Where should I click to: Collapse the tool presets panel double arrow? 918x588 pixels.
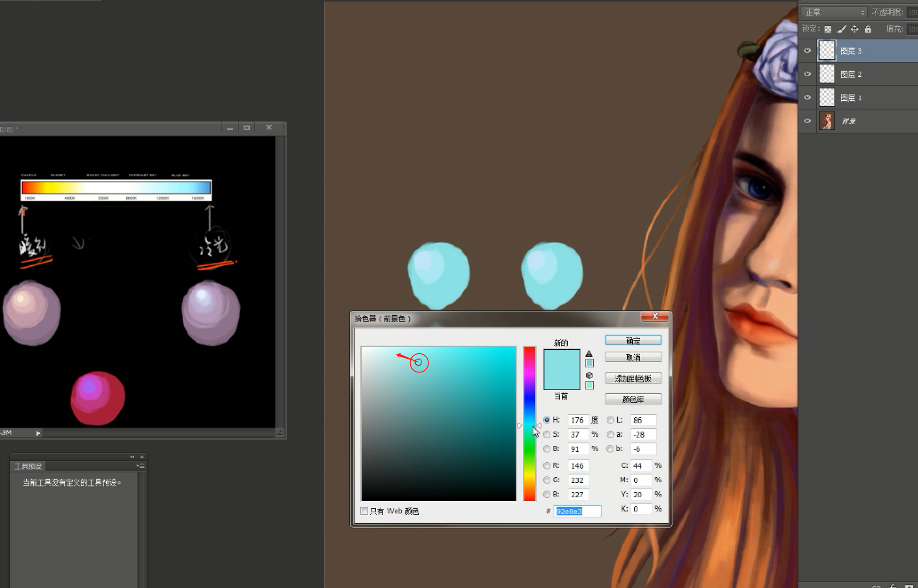[132, 457]
